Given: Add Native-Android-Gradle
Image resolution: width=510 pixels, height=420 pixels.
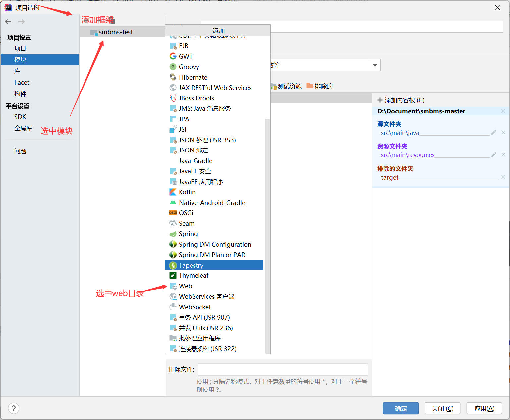Looking at the screenshot, I should pos(214,203).
